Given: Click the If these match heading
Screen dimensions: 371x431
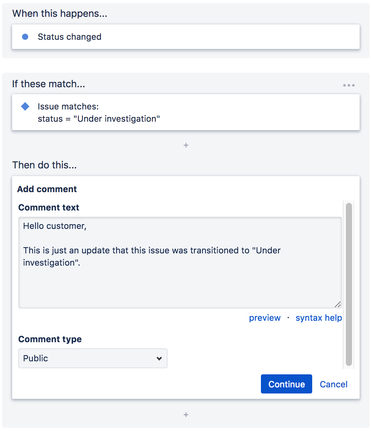Looking at the screenshot, I should click(x=49, y=84).
